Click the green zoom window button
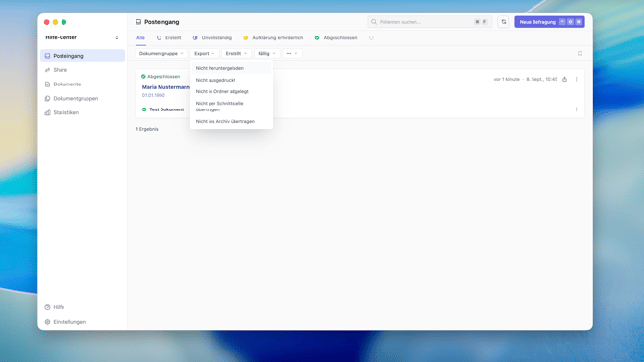This screenshot has height=362, width=644. coord(63,22)
